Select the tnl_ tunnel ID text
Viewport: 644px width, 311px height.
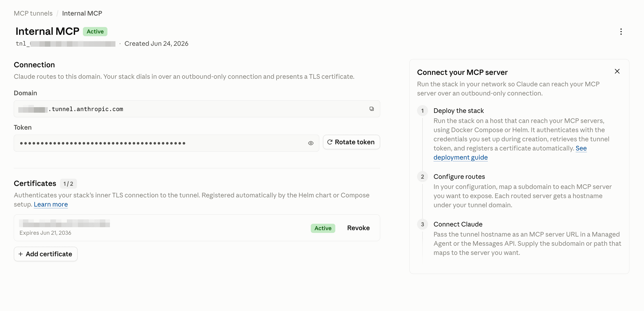[x=65, y=44]
